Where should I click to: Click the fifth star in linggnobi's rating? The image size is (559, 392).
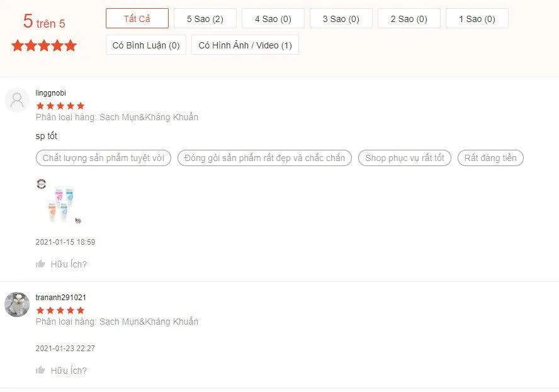81,105
